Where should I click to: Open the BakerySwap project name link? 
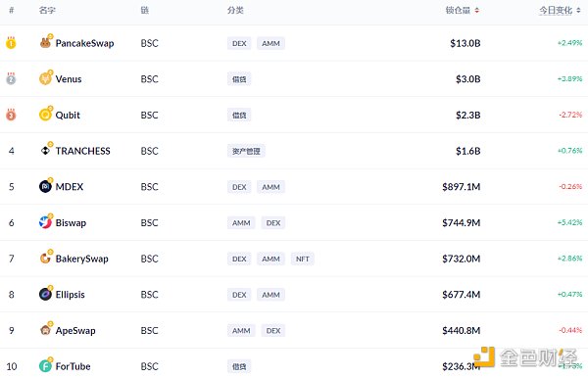click(81, 259)
